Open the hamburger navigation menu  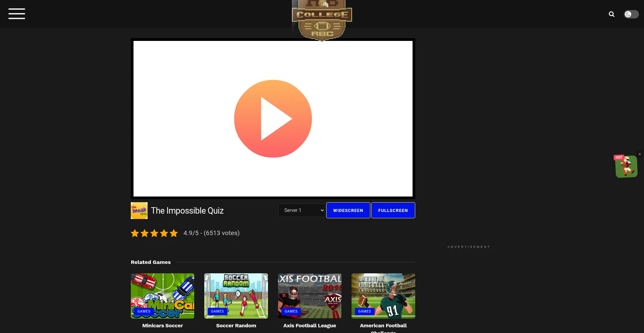click(x=17, y=14)
